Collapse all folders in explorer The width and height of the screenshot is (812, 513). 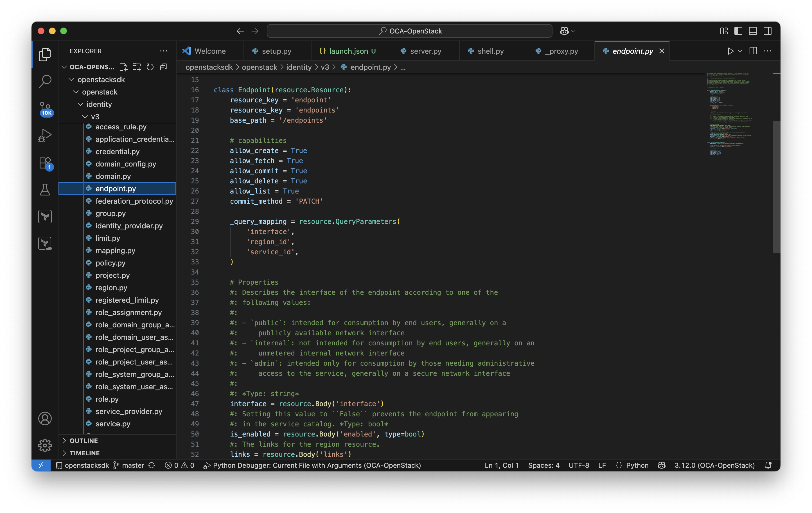[x=164, y=67]
